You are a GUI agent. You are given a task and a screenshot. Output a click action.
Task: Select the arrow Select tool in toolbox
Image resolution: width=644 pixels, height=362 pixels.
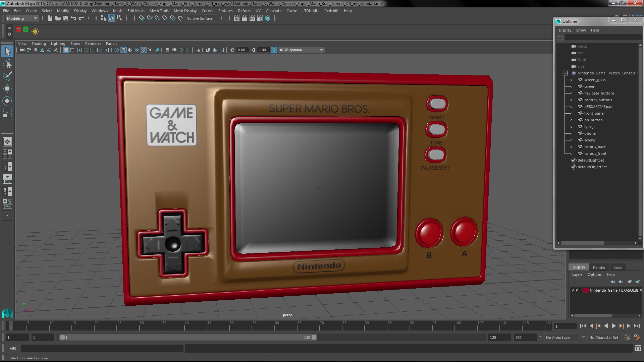(7, 51)
